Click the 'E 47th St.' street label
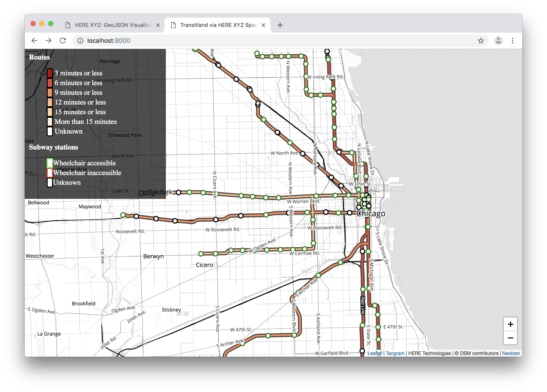This screenshot has height=392, width=547. (x=393, y=327)
